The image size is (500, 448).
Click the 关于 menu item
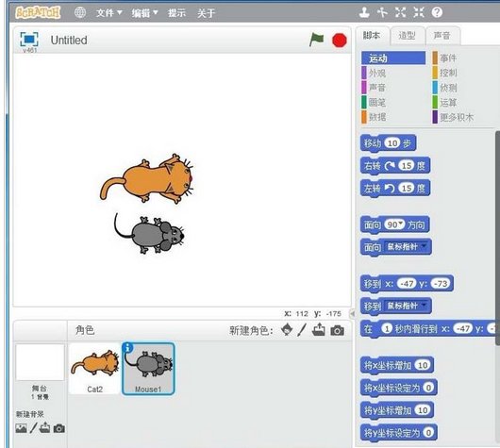207,13
